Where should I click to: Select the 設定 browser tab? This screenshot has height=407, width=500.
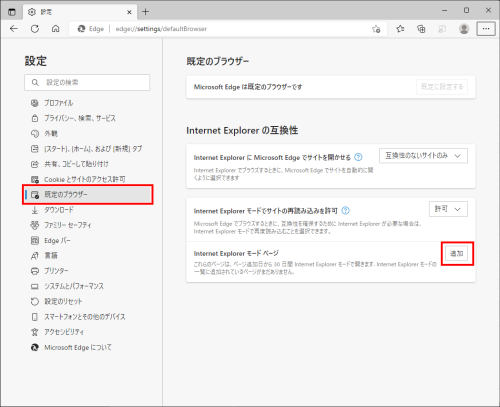point(80,12)
